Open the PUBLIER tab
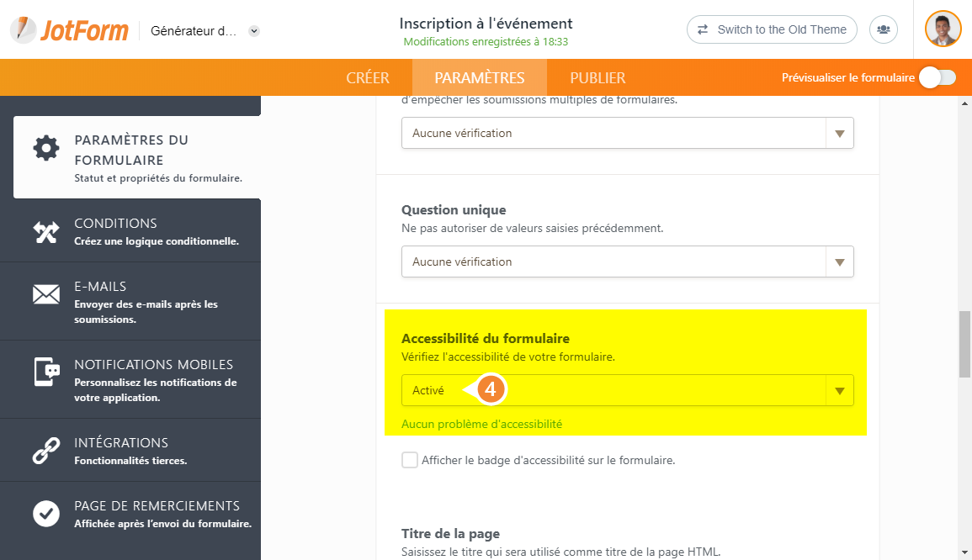This screenshot has height=560, width=972. pos(598,77)
